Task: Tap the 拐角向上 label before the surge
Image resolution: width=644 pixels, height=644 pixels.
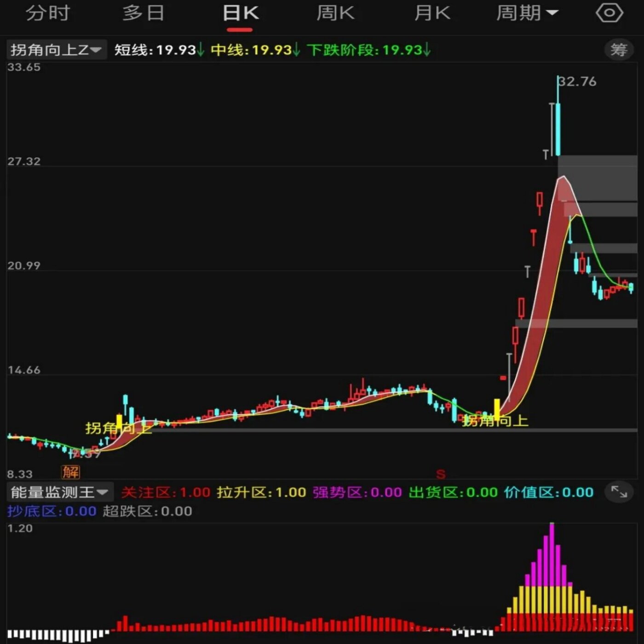Action: (495, 420)
